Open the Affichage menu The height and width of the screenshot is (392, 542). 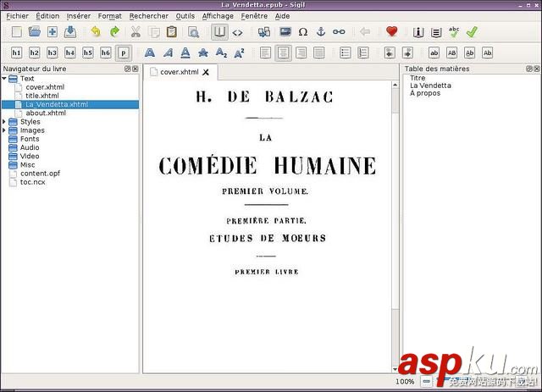coord(218,16)
